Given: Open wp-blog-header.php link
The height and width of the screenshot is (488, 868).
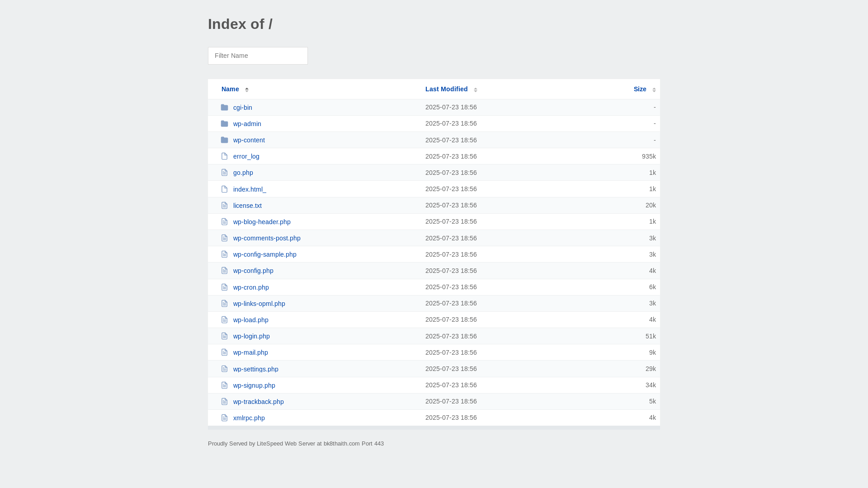Looking at the screenshot, I should point(262,222).
